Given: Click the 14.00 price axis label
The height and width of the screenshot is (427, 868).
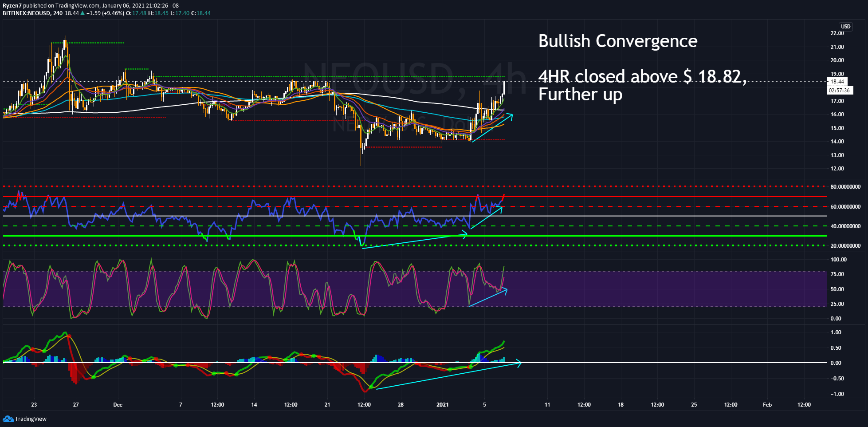Looking at the screenshot, I should coord(837,142).
